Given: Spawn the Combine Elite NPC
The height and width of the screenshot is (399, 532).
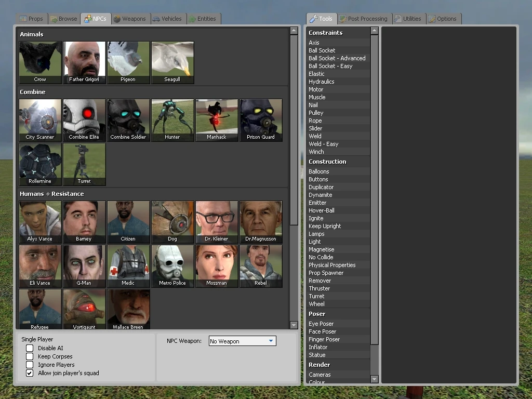Looking at the screenshot, I should pos(84,120).
